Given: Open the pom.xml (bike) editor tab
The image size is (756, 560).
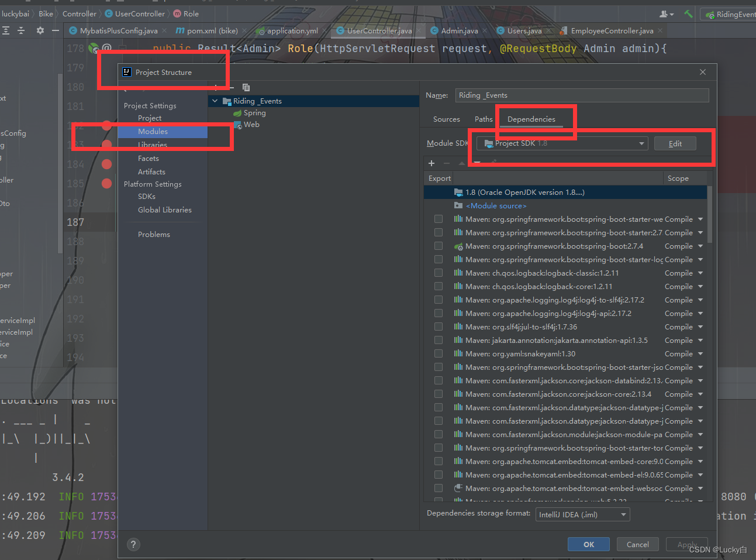Looking at the screenshot, I should 212,31.
